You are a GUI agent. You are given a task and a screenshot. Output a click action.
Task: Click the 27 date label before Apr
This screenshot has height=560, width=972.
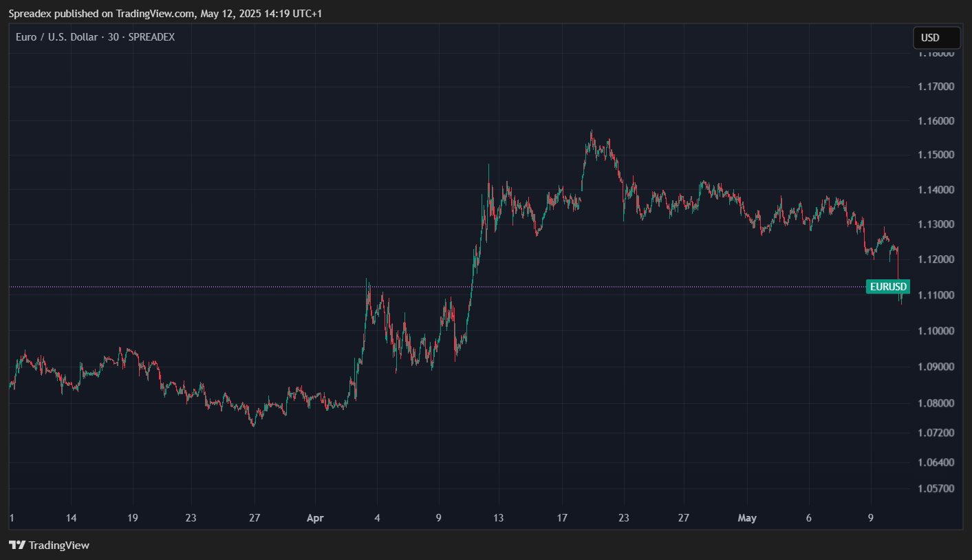click(254, 518)
